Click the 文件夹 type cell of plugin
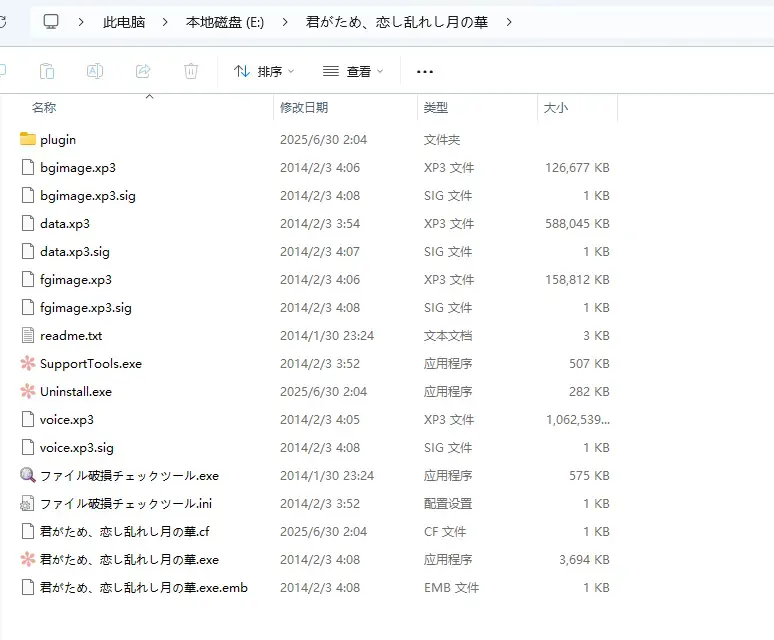This screenshot has height=640, width=774. [442, 140]
